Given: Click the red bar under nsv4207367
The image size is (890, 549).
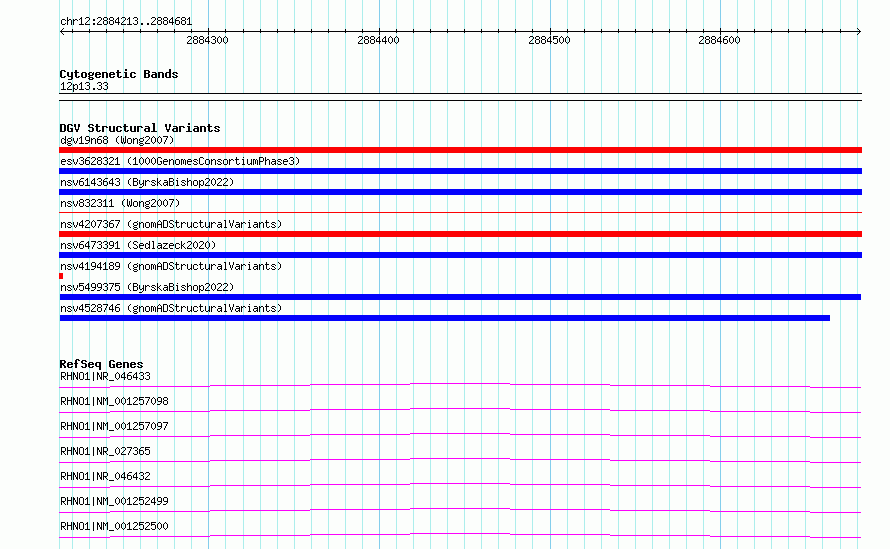Looking at the screenshot, I should 460,234.
